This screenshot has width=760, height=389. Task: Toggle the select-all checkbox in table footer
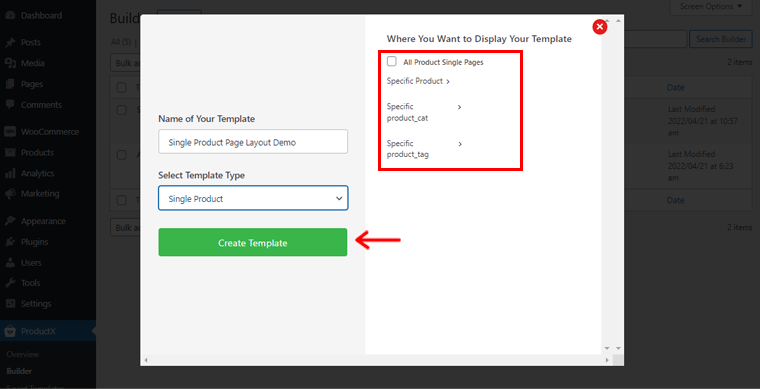pyautogui.click(x=122, y=200)
